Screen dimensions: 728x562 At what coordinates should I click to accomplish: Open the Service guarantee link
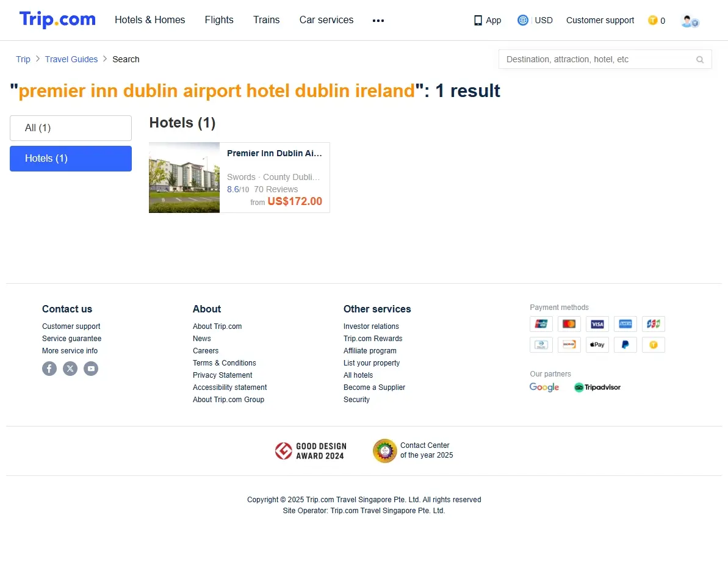71,338
